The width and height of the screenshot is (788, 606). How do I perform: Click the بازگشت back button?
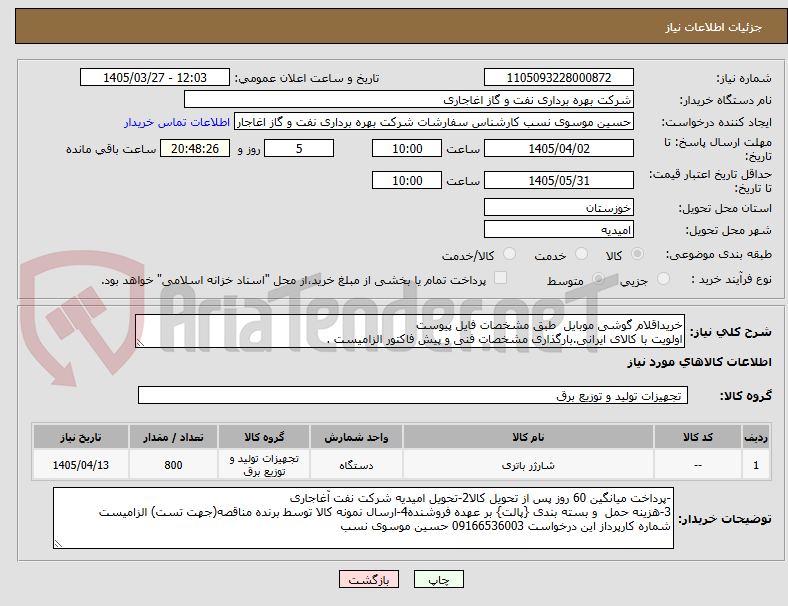tap(369, 579)
